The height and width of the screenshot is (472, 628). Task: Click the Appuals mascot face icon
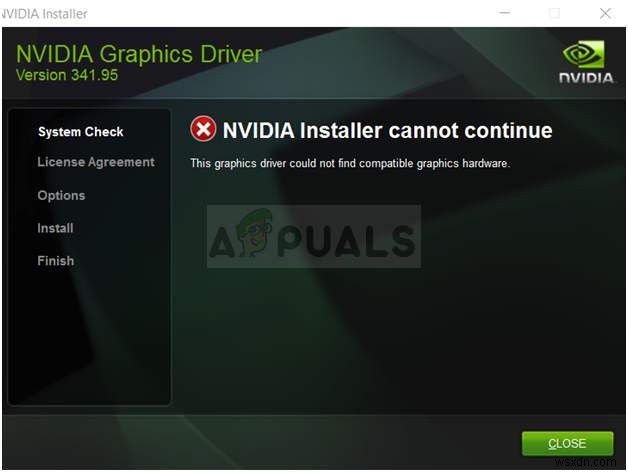click(x=254, y=229)
